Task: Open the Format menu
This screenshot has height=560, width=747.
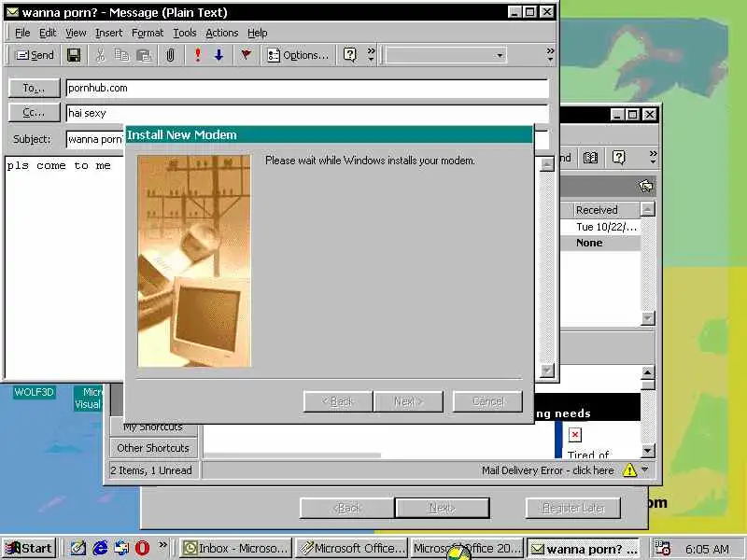Action: [148, 33]
